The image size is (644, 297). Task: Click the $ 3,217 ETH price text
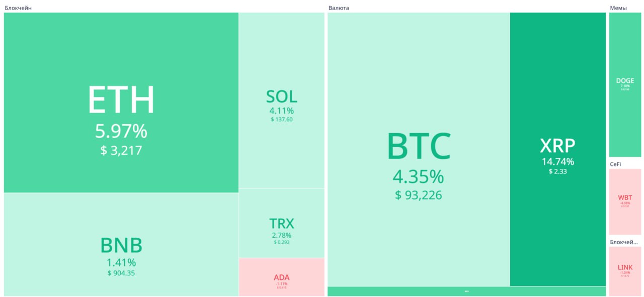coord(121,150)
